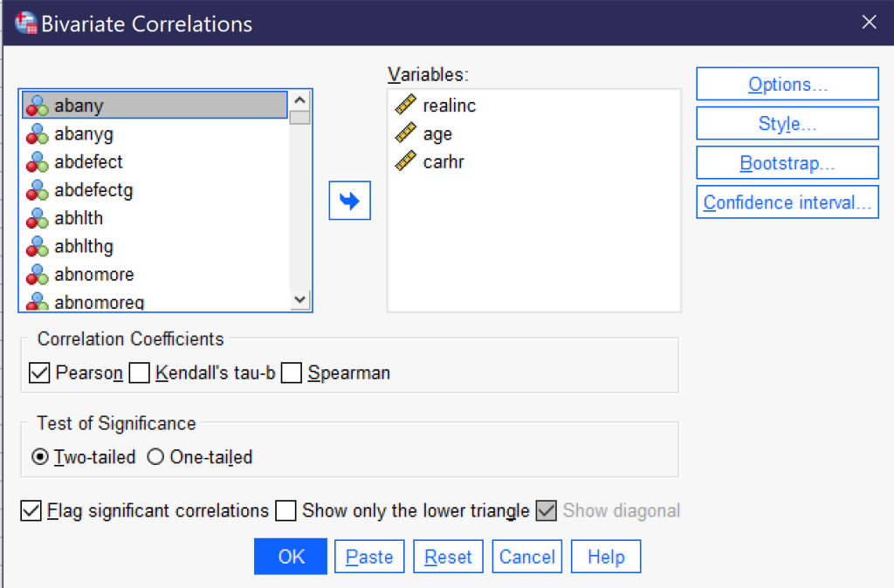Enable the Spearman checkbox

click(292, 373)
